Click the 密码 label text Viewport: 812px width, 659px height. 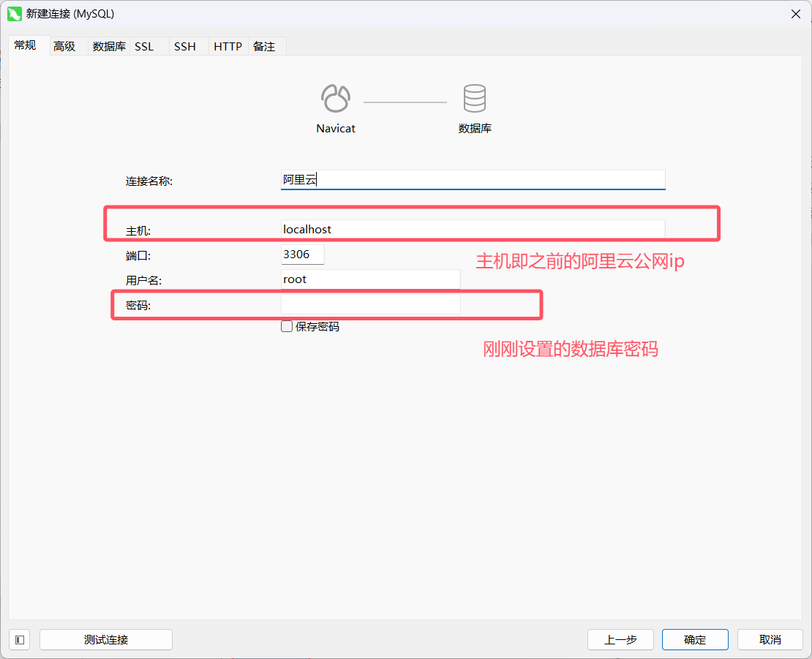click(x=138, y=306)
